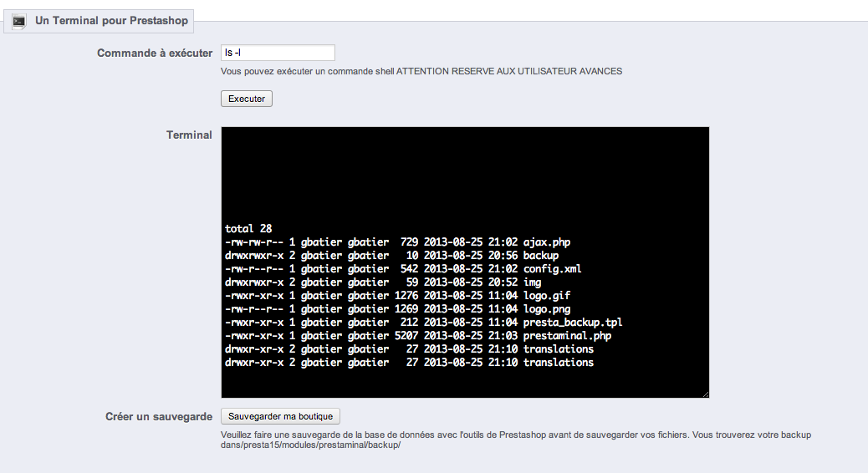Run the command with the Executer button
Viewport: 868px width, 473px height.
[247, 99]
